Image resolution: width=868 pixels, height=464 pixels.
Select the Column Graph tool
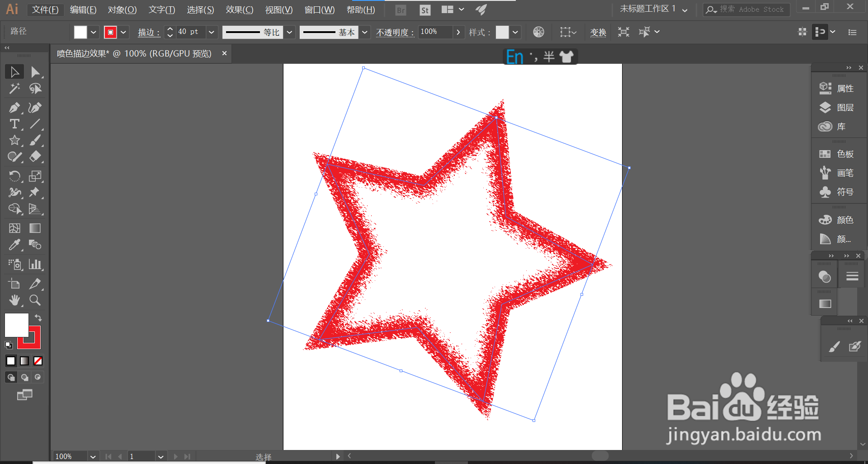(x=35, y=264)
